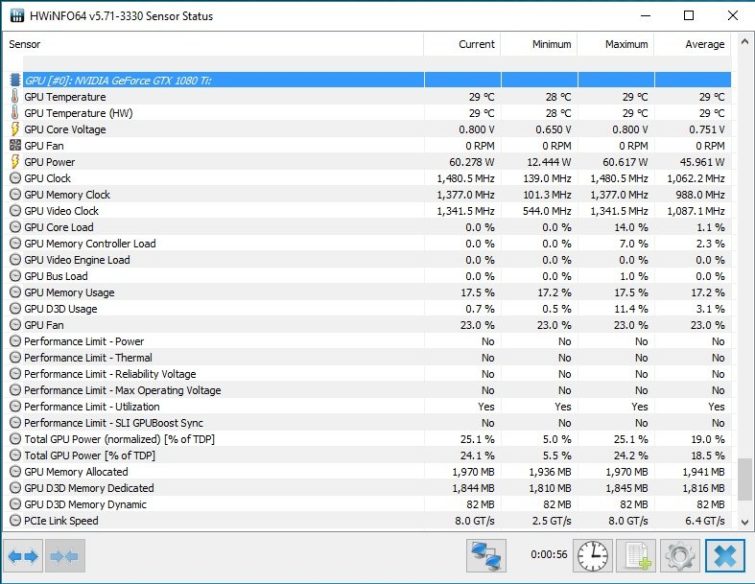Select the GPU Clock row label
755x584 pixels.
47,179
